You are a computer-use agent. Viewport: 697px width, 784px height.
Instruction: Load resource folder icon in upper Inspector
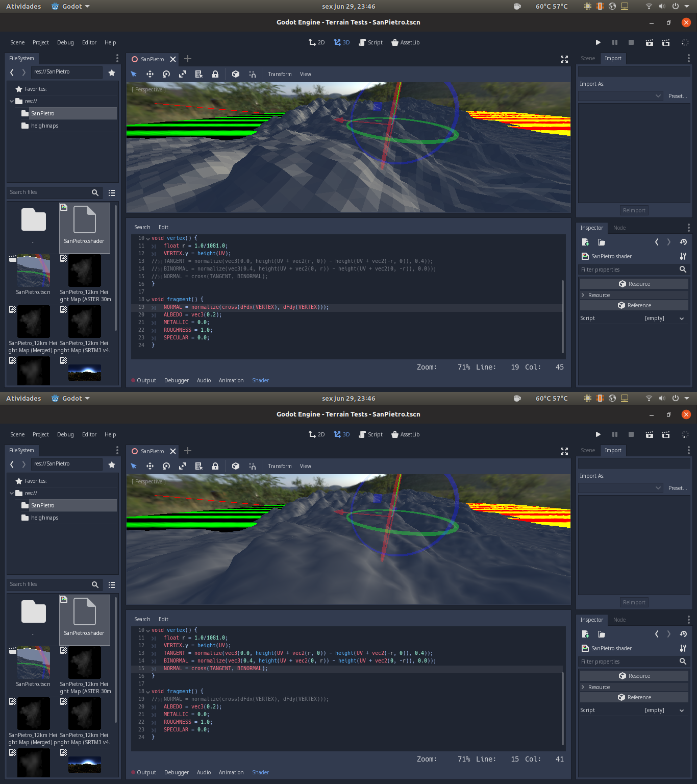(x=602, y=242)
